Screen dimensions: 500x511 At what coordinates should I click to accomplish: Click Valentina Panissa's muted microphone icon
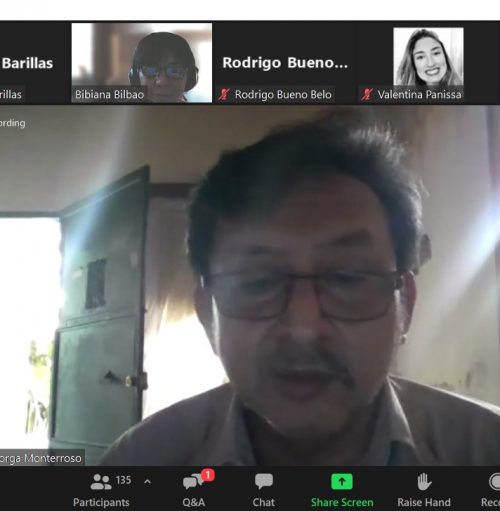pyautogui.click(x=367, y=95)
